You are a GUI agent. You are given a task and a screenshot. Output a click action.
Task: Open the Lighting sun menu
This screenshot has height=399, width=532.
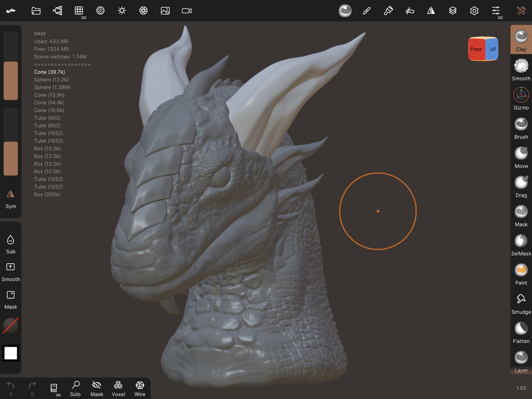(122, 11)
